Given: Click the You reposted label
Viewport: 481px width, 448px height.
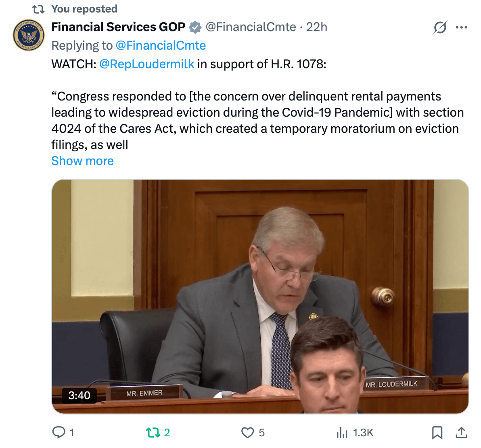Looking at the screenshot, I should [84, 9].
